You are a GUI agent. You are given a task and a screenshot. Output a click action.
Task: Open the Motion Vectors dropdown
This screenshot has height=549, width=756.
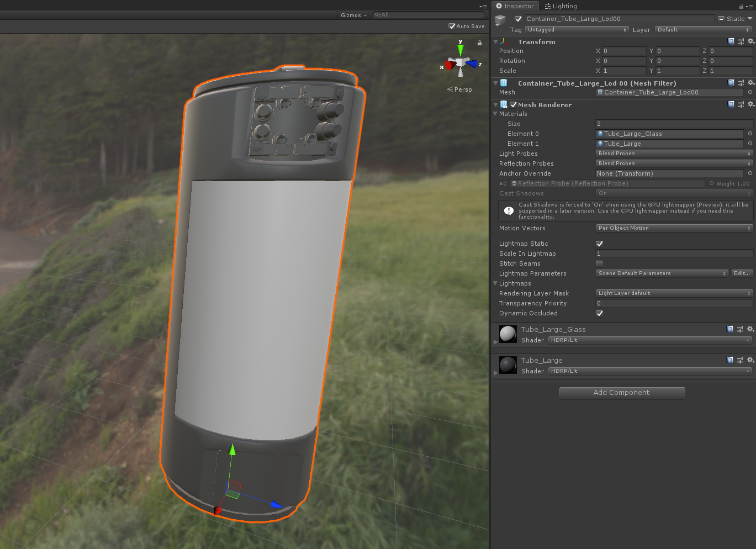(674, 228)
